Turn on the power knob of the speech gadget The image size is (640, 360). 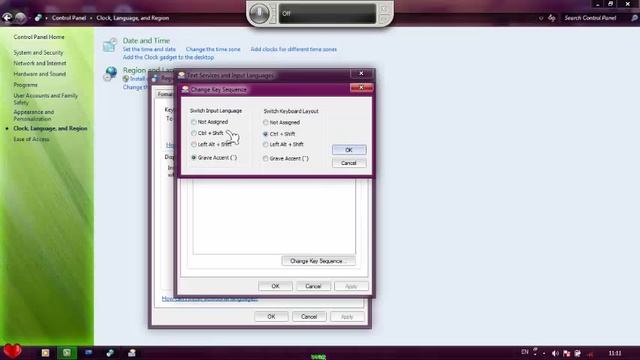click(259, 13)
